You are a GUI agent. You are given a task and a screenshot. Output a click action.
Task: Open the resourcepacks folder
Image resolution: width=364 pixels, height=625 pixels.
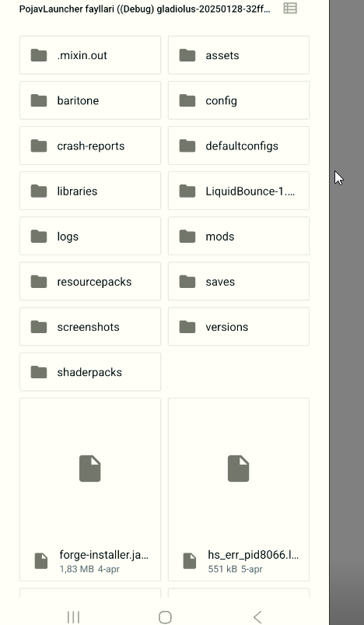(x=90, y=282)
